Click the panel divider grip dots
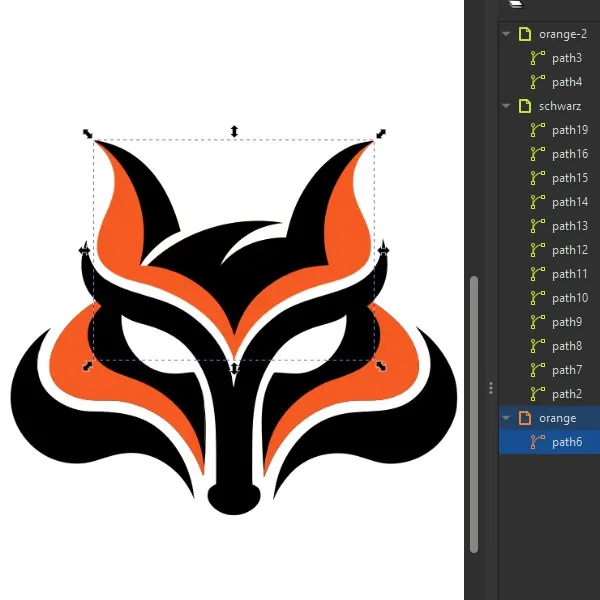This screenshot has width=600, height=600. point(490,387)
